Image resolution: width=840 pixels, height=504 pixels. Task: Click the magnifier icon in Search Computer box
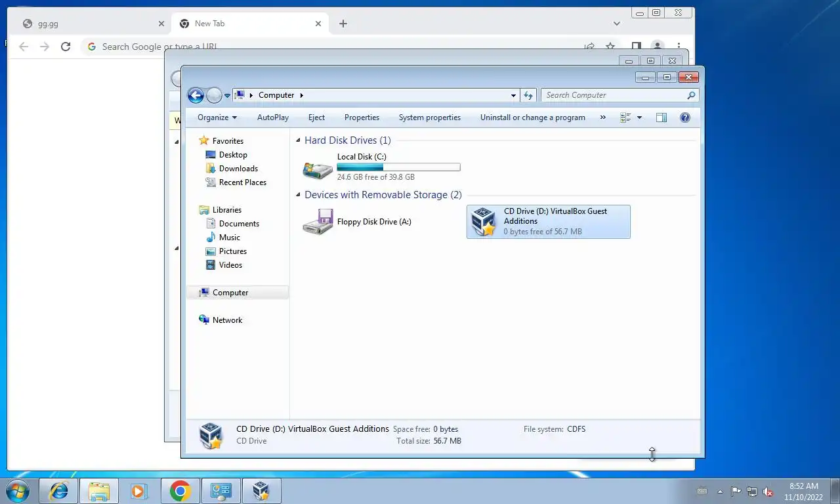tap(691, 95)
